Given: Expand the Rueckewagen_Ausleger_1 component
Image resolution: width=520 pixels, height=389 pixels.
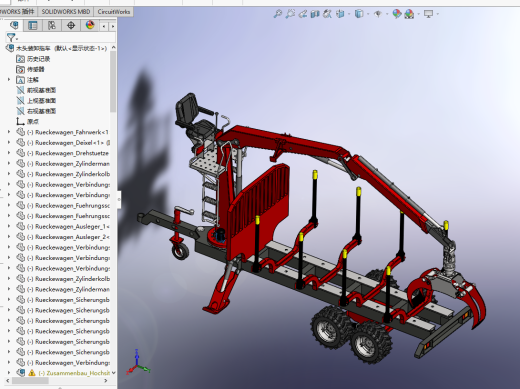Looking at the screenshot, I should coord(9,226).
